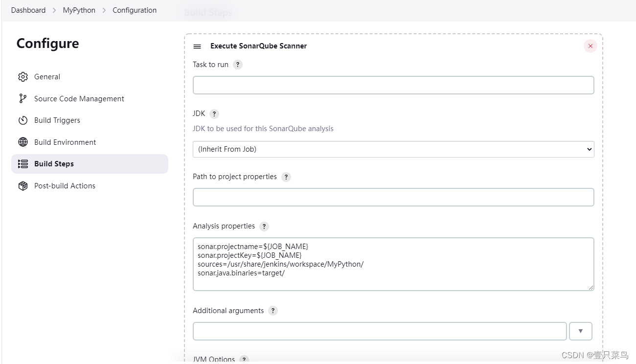Open the General section gear icon
The image size is (636, 364).
pyautogui.click(x=23, y=77)
